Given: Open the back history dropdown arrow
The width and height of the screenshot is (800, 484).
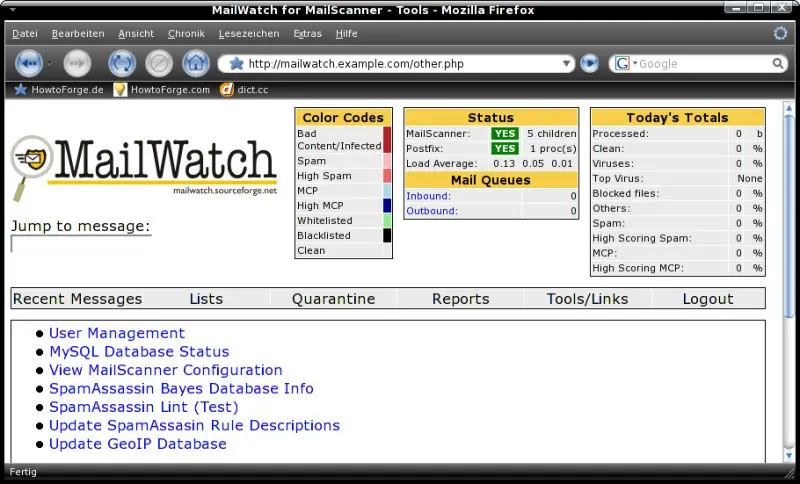Looking at the screenshot, I should click(x=49, y=64).
